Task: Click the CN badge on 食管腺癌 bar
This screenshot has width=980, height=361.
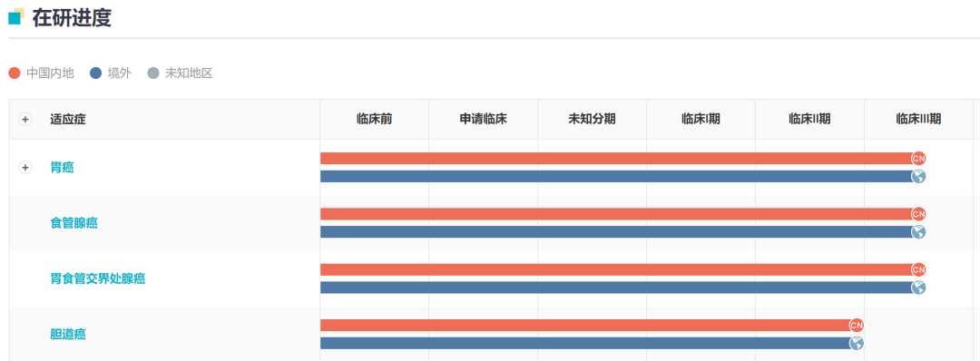Action: coord(918,214)
